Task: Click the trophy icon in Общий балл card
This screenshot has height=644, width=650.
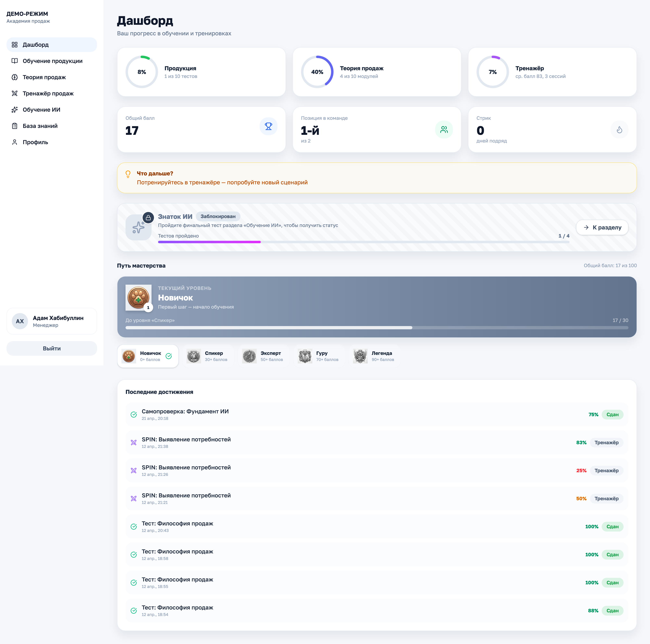Action: [268, 126]
